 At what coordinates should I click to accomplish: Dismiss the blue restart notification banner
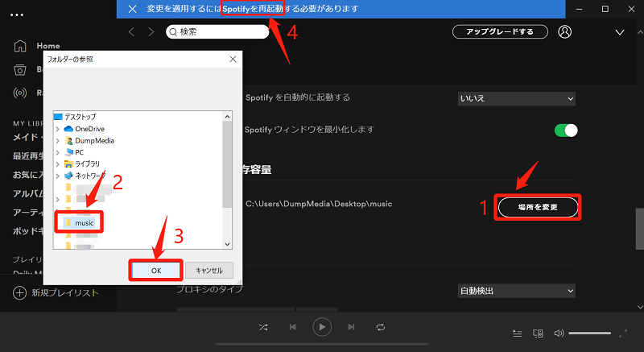pos(132,9)
